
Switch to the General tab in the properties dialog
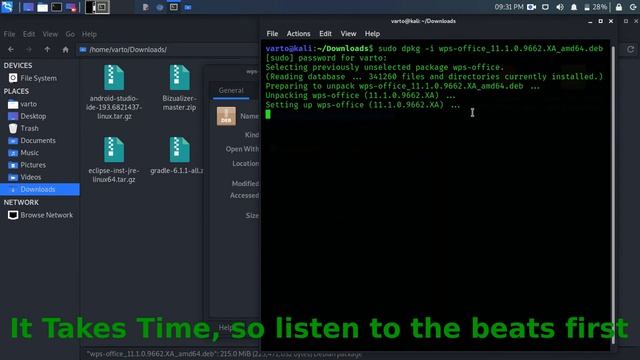coord(231,91)
